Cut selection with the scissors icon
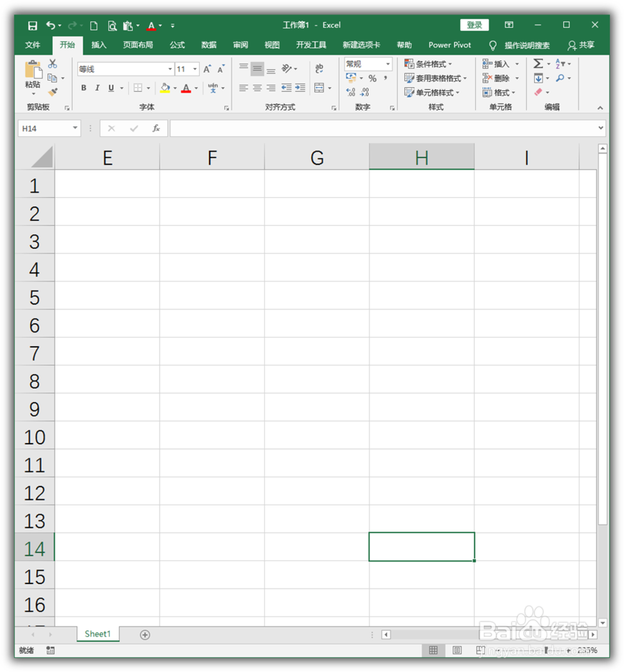 point(52,64)
